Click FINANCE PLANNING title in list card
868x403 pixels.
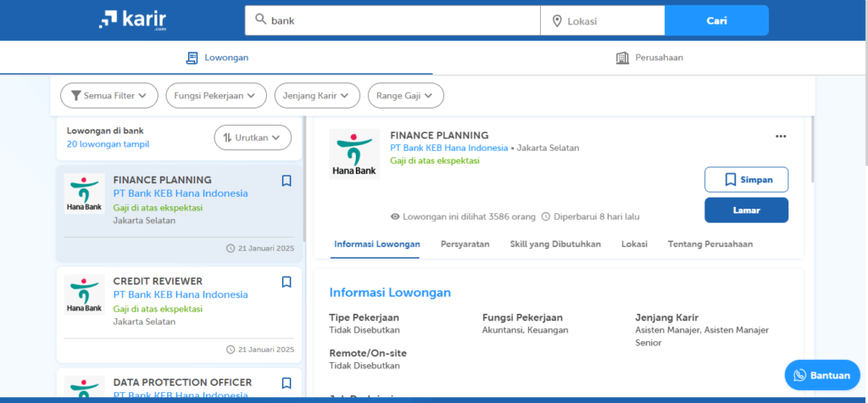162,180
